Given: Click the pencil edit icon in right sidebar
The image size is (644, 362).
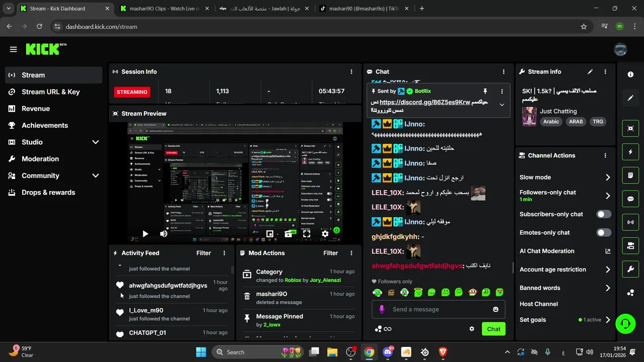Looking at the screenshot, I should [630, 98].
